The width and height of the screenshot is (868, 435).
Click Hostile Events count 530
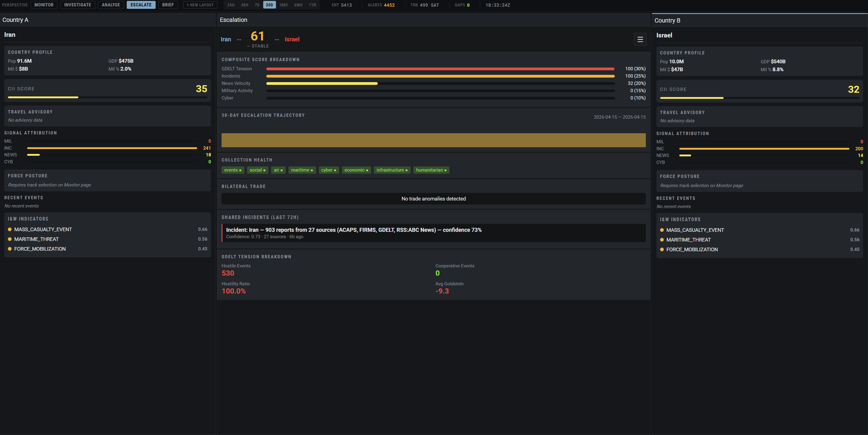228,273
